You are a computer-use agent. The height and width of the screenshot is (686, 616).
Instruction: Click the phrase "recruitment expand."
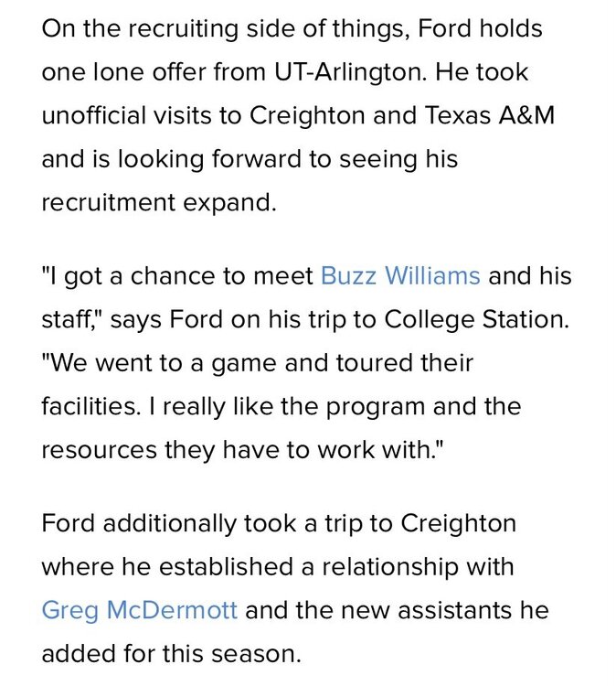[x=158, y=203]
